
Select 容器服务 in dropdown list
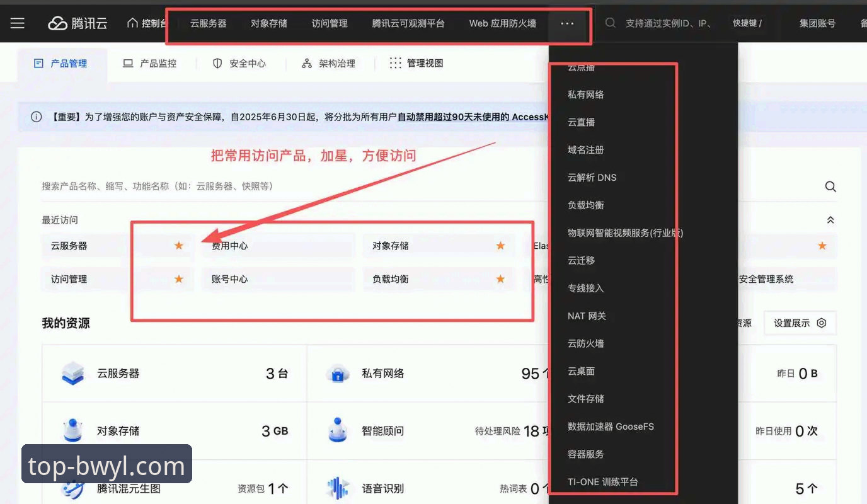click(x=586, y=454)
